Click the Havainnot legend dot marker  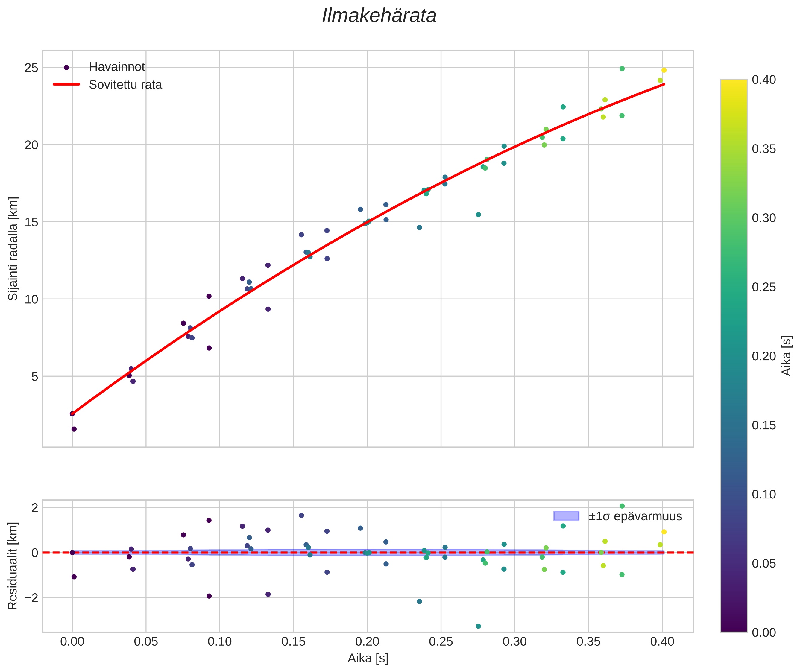click(x=66, y=67)
